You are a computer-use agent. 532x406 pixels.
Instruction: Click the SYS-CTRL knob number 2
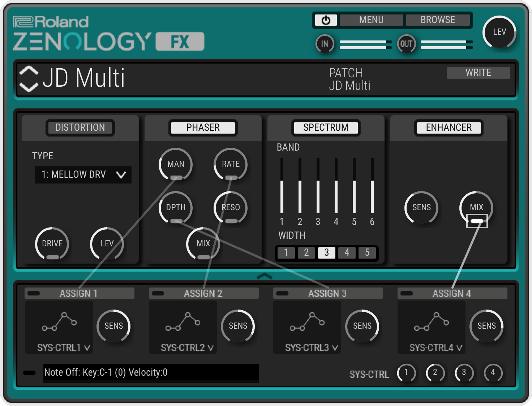click(435, 372)
